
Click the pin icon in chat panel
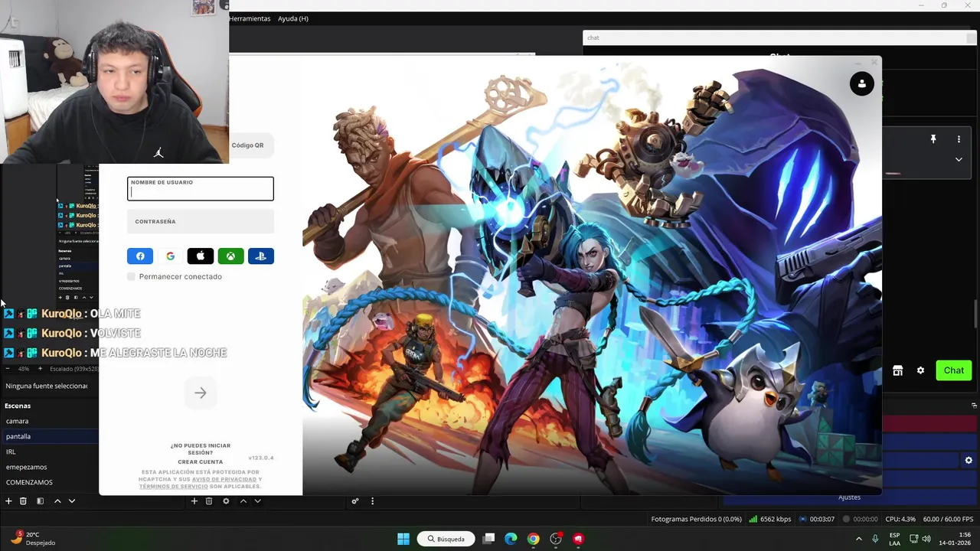click(933, 139)
